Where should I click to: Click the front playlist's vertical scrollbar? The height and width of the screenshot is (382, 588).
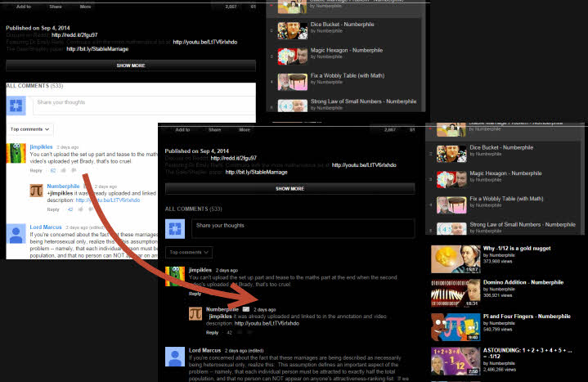tap(582, 179)
